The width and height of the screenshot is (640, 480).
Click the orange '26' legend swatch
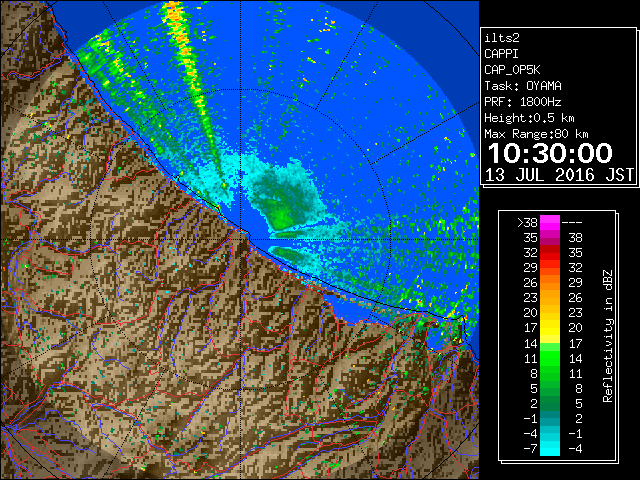[550, 282]
